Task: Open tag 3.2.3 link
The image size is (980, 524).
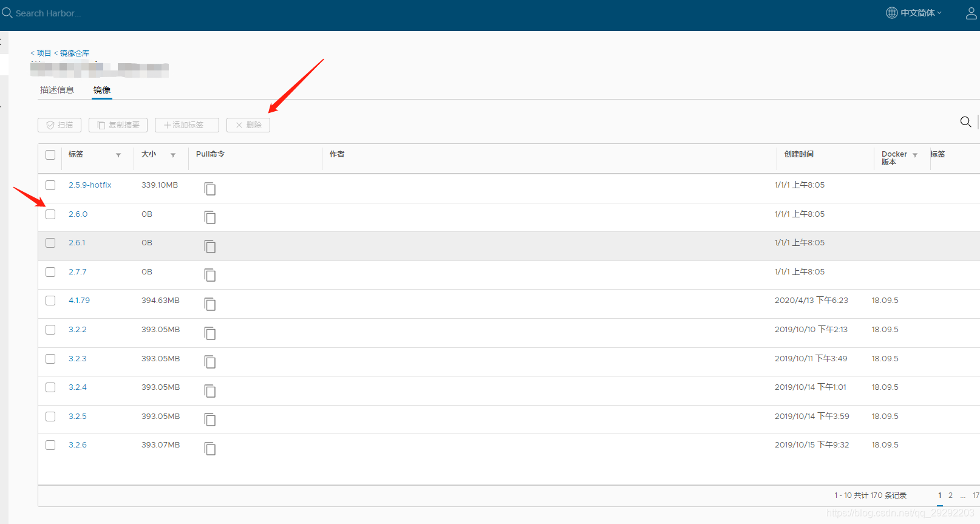Action: click(77, 359)
